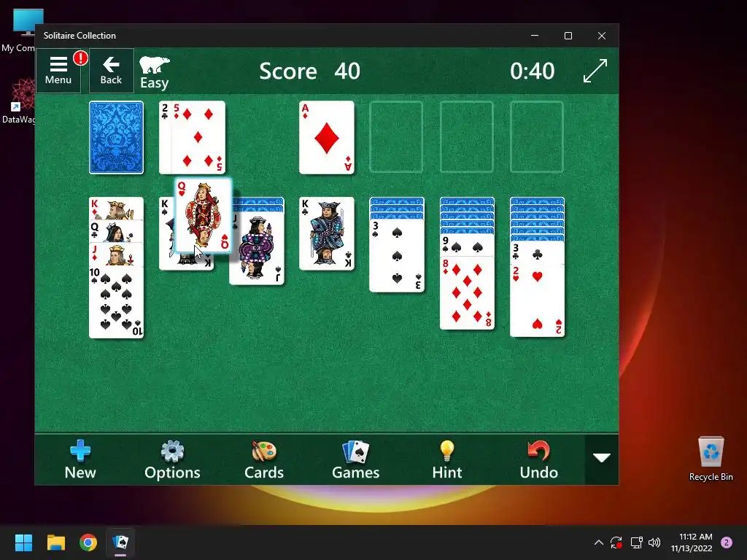The image size is (747, 560).
Task: Toggle fullscreen with the diagonal arrow icon
Action: pyautogui.click(x=595, y=71)
